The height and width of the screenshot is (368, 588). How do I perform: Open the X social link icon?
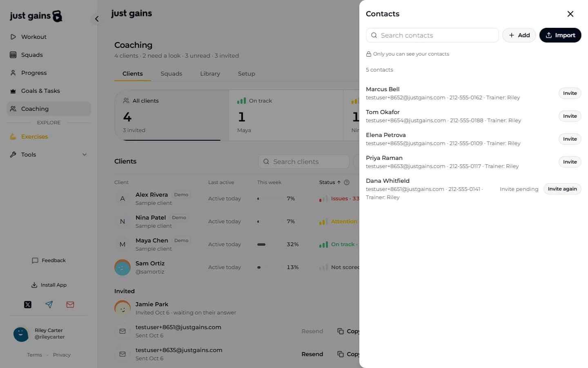(28, 305)
